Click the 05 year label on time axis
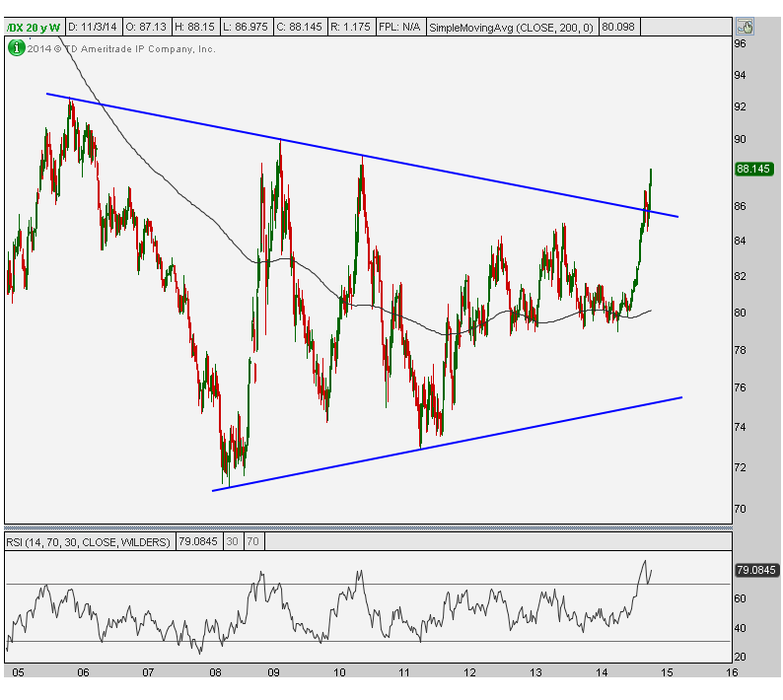 point(18,672)
